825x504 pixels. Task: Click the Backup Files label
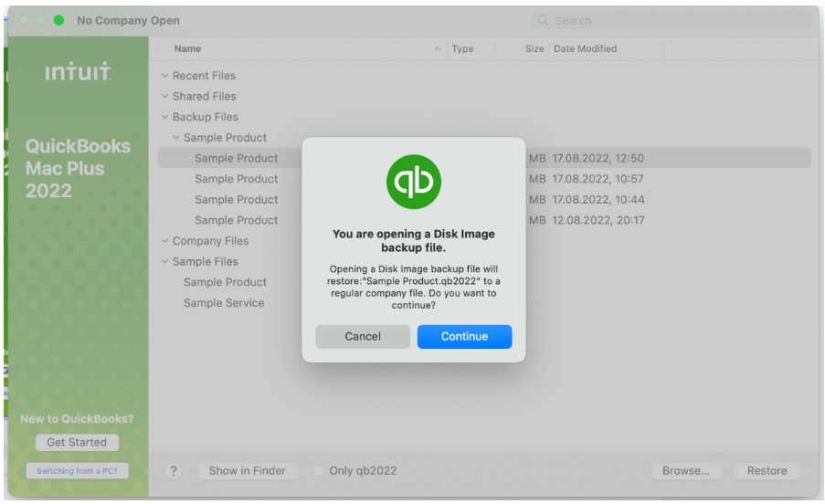pyautogui.click(x=206, y=117)
